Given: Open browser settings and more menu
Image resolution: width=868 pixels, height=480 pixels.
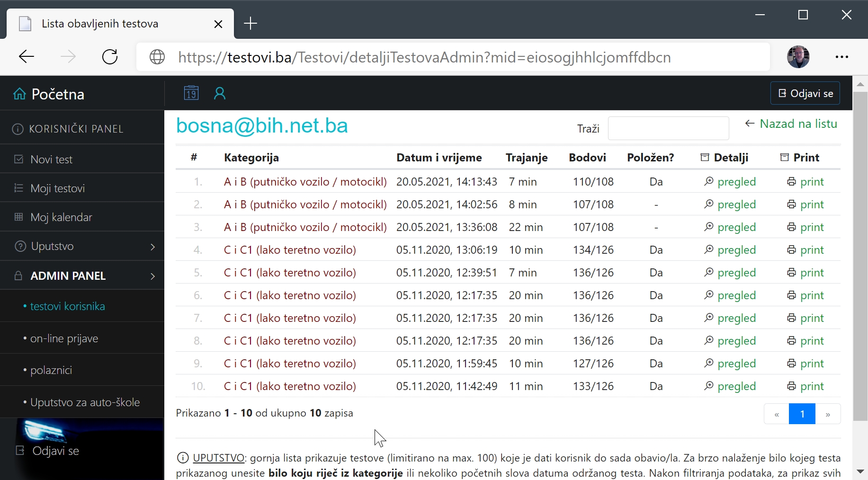Looking at the screenshot, I should tap(842, 57).
